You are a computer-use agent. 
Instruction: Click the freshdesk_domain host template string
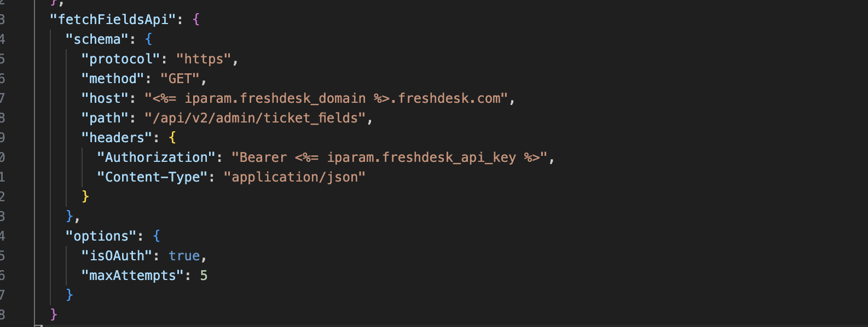(326, 98)
